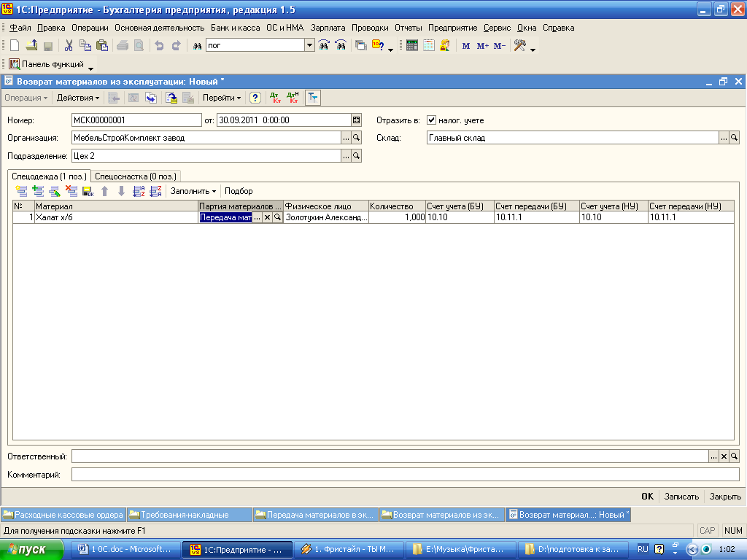Open the Банк и касса menu
The height and width of the screenshot is (560, 747).
(236, 28)
